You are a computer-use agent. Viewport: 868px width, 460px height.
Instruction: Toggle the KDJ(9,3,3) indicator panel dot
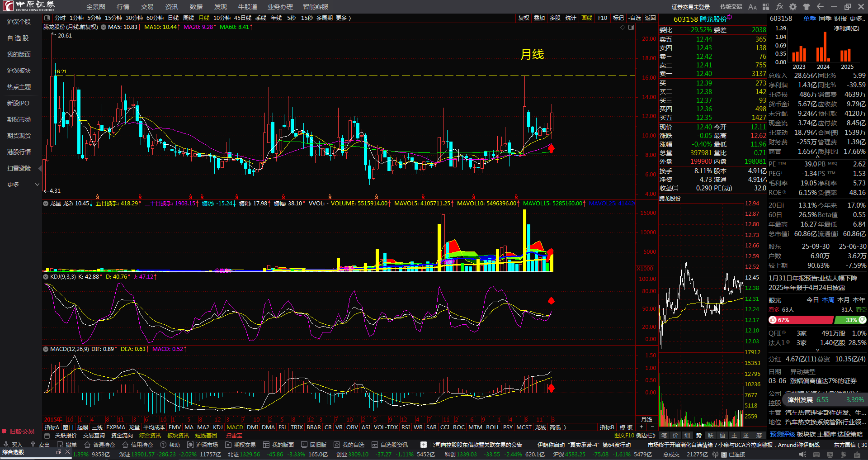coord(46,277)
